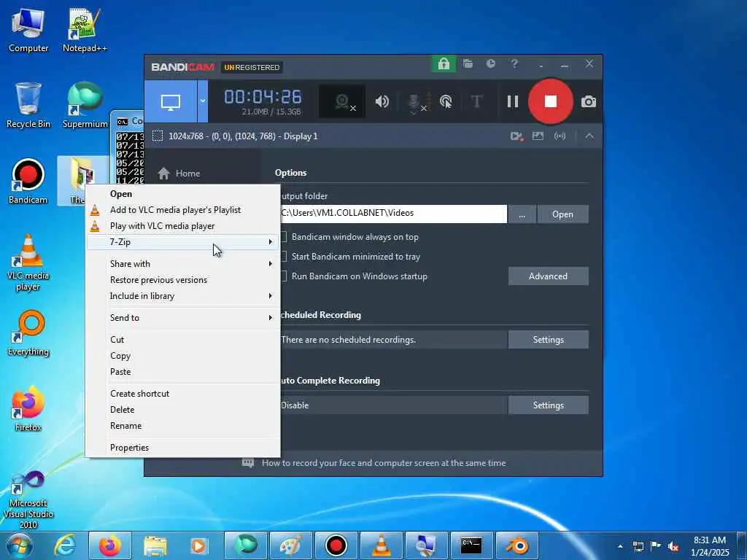Select Add to VLC media player's Playlist

pos(183,210)
